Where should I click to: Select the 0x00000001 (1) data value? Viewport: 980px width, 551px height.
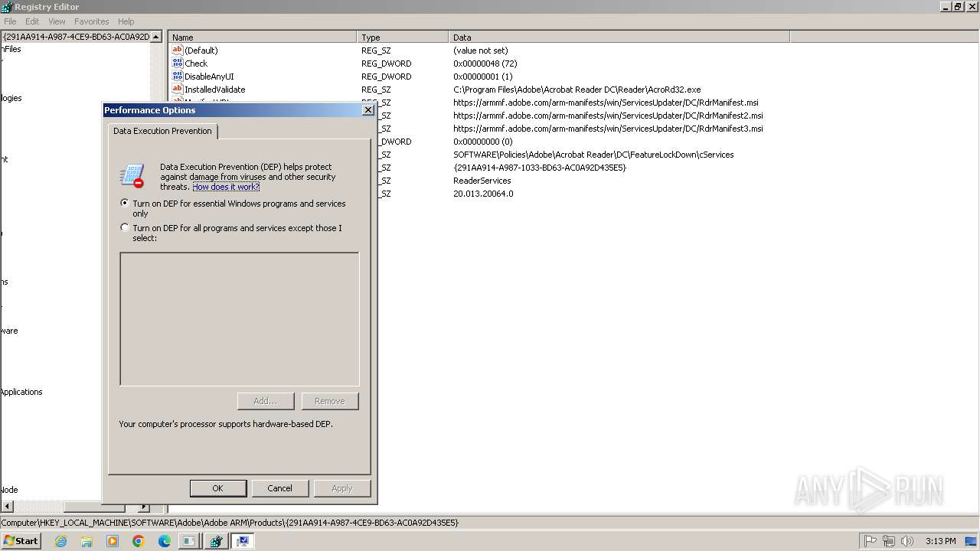click(x=482, y=77)
